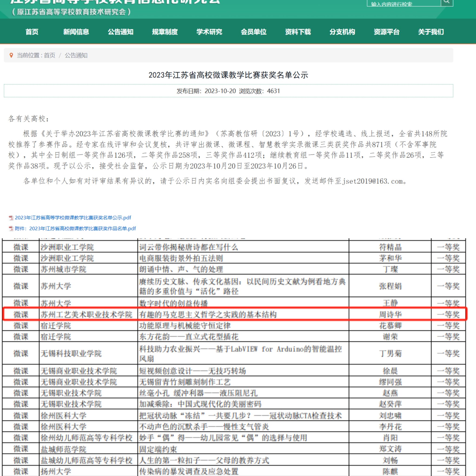Open the 首页 navigation menu item
The image size is (476, 476).
pyautogui.click(x=32, y=32)
